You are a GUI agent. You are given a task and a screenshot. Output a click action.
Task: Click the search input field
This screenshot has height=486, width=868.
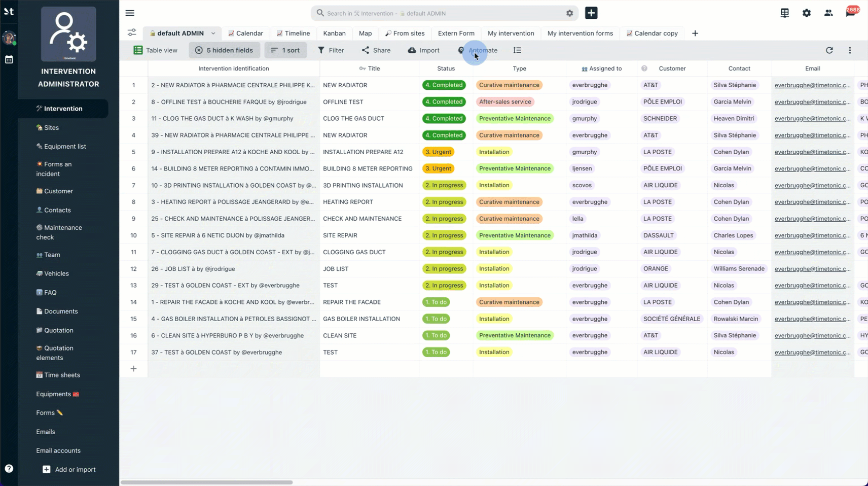(444, 13)
